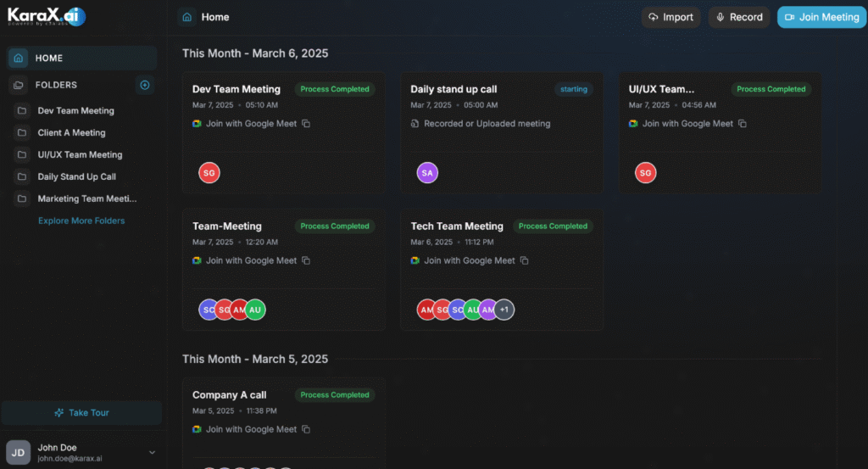Viewport: 868px width, 469px height.
Task: Copy the Tech Team Meeting link icon
Action: click(525, 261)
